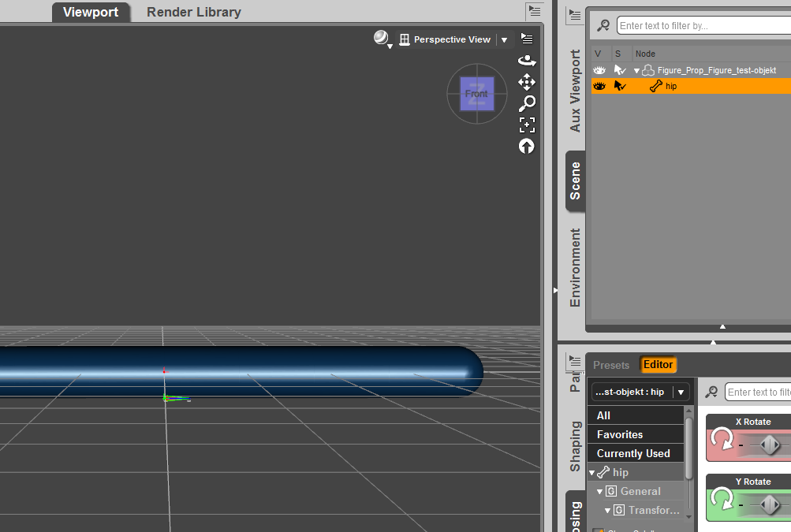The height and width of the screenshot is (532, 791).
Task: Select the All properties filter
Action: 636,415
